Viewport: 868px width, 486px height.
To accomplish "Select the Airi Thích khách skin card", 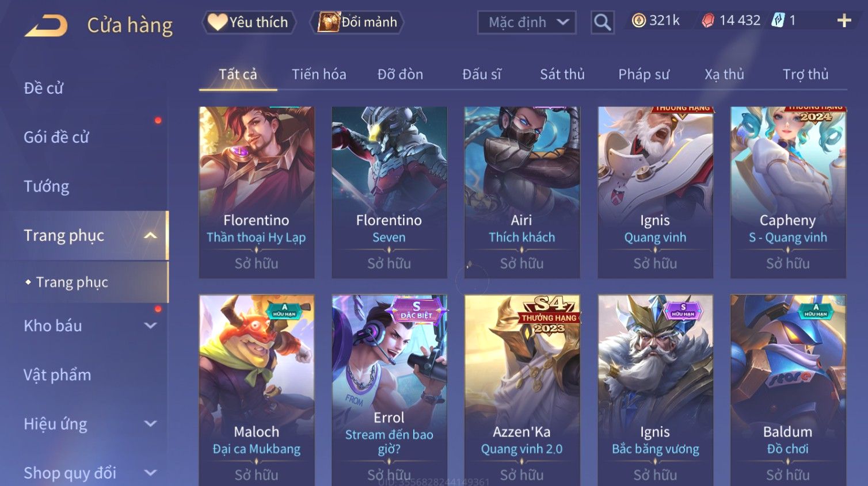I will click(x=522, y=192).
